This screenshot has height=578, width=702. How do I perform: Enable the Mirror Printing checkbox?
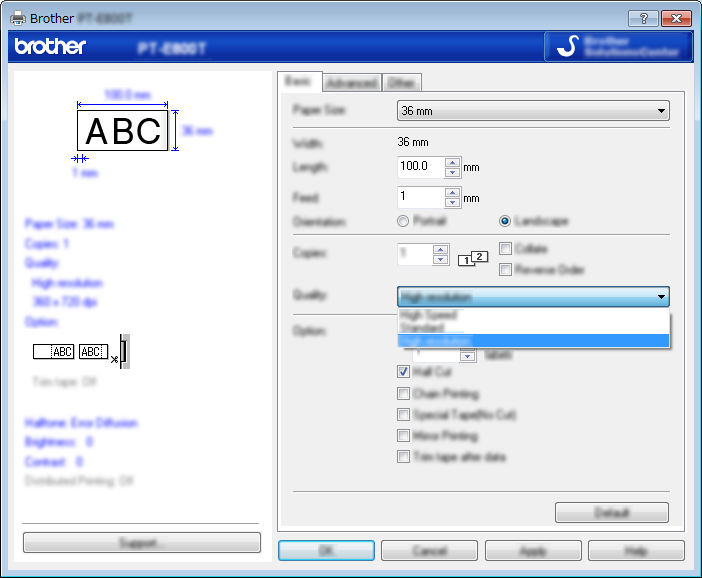tap(403, 436)
